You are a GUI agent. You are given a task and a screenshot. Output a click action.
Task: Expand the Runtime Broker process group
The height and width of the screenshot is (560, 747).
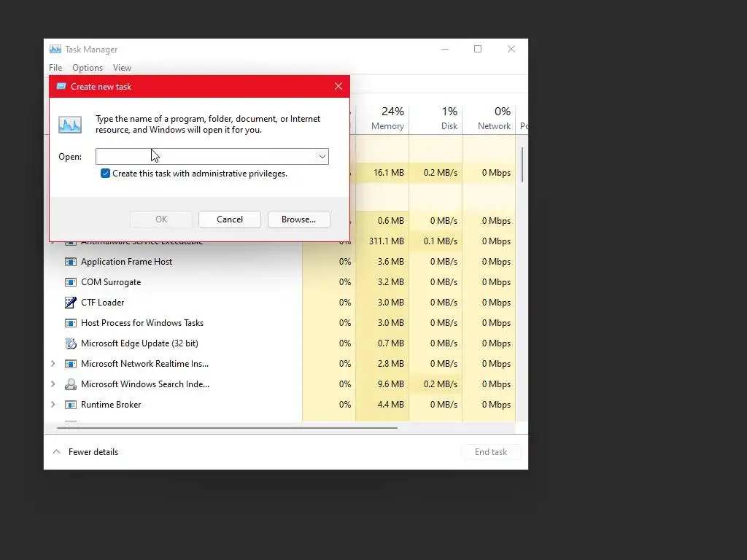(x=53, y=405)
